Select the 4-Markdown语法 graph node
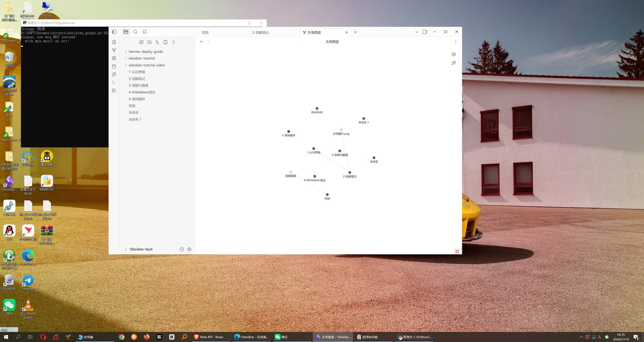The image size is (644, 342). tap(314, 176)
